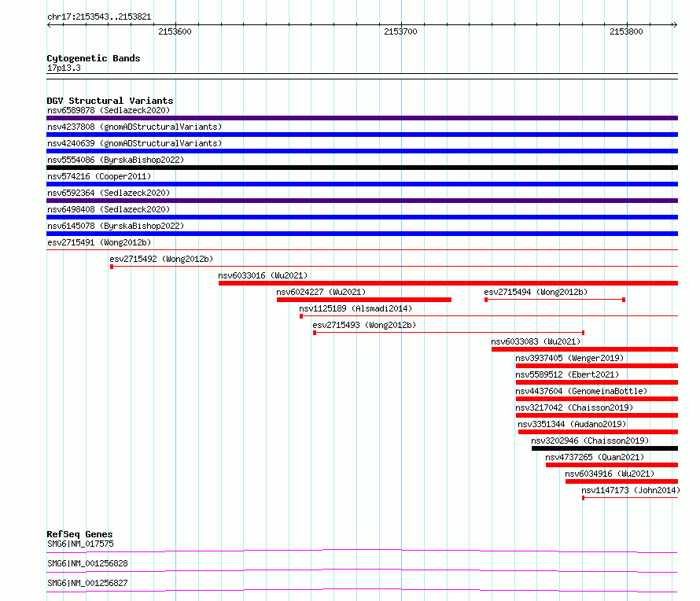Open variant nsv6592364 (Sedlazeck2020) label
This screenshot has width=700, height=601.
coord(109,193)
